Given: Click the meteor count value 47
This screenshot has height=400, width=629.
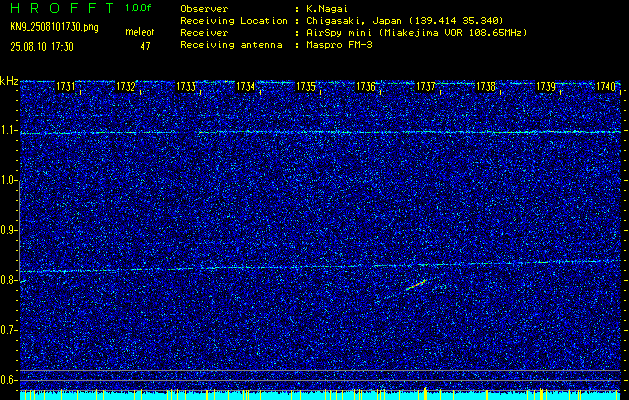Looking at the screenshot, I should (145, 47).
